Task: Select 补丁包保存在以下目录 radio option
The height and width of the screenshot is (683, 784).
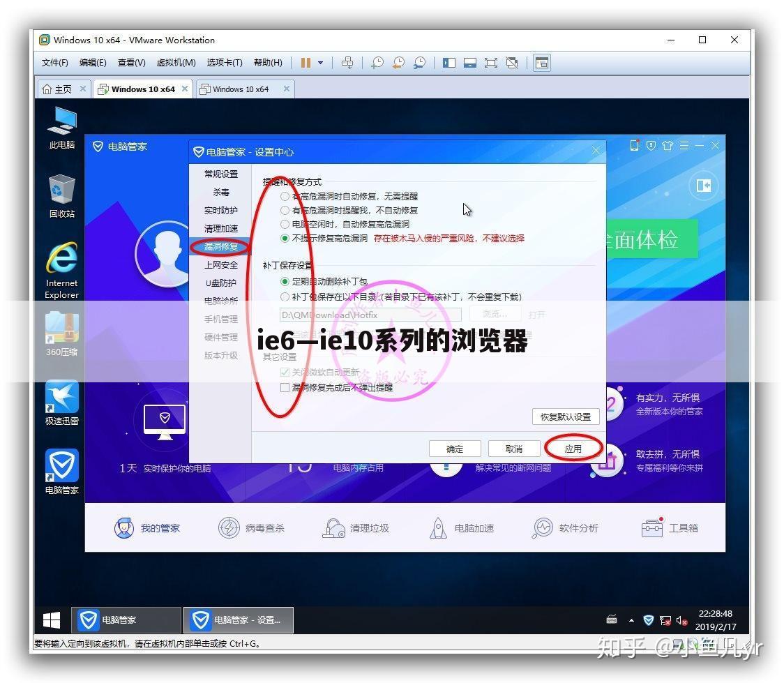Action: tap(285, 297)
